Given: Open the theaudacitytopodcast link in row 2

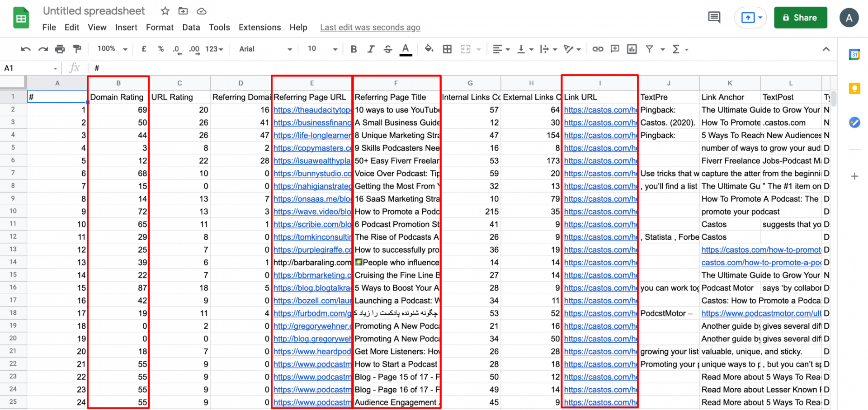Looking at the screenshot, I should (312, 110).
